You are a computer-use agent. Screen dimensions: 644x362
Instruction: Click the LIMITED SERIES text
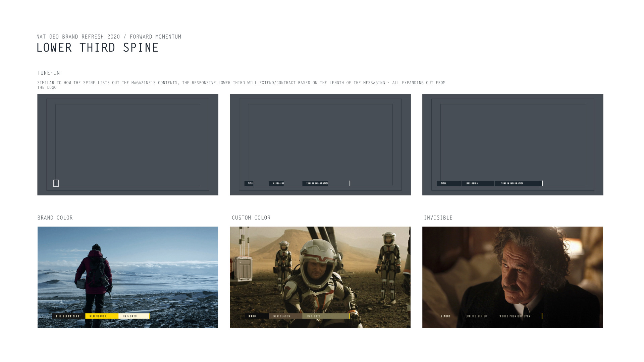point(476,316)
